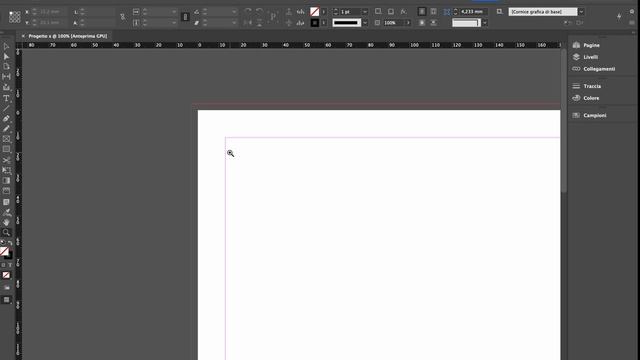The width and height of the screenshot is (640, 360).
Task: Select the Gradient Swatch tool
Action: coord(6,181)
